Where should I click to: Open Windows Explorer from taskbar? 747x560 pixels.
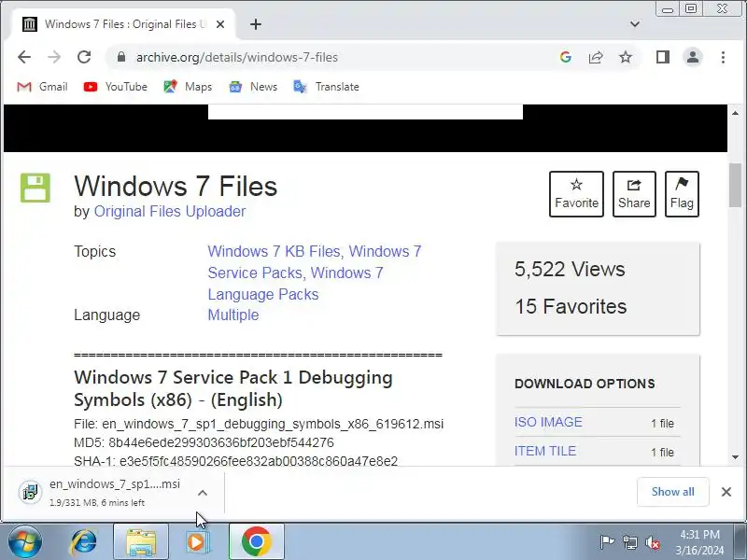[141, 542]
